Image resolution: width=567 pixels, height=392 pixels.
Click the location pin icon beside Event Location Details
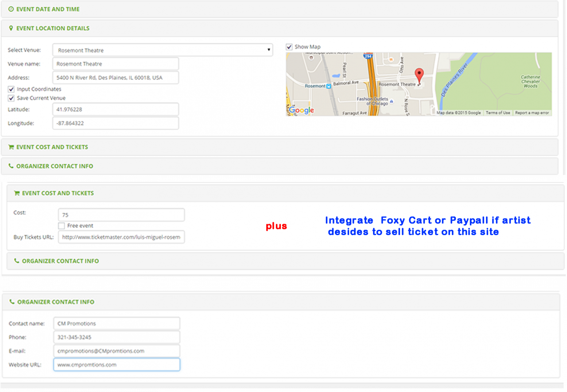[x=11, y=28]
